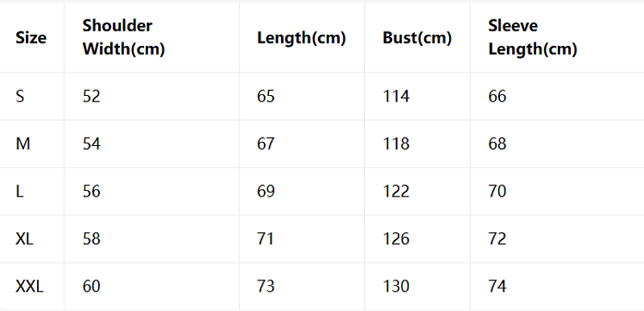Click the sleeve length value 68
644x311 pixels.
[497, 144]
